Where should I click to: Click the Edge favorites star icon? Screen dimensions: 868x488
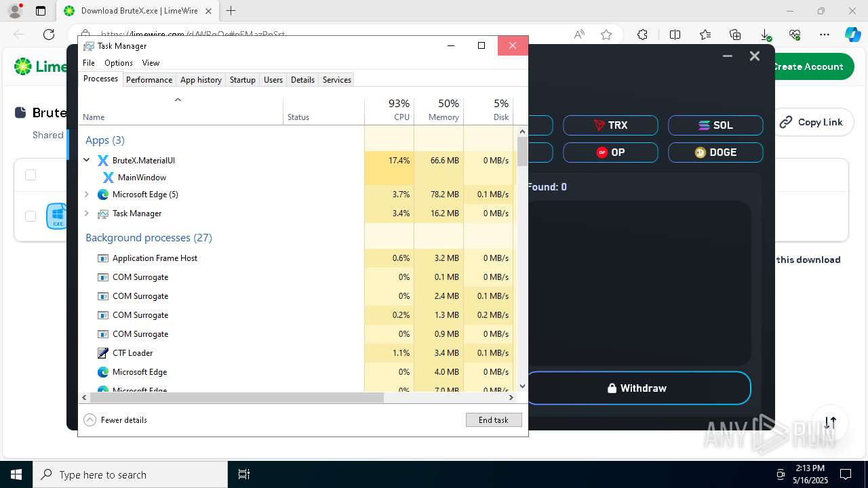[606, 35]
